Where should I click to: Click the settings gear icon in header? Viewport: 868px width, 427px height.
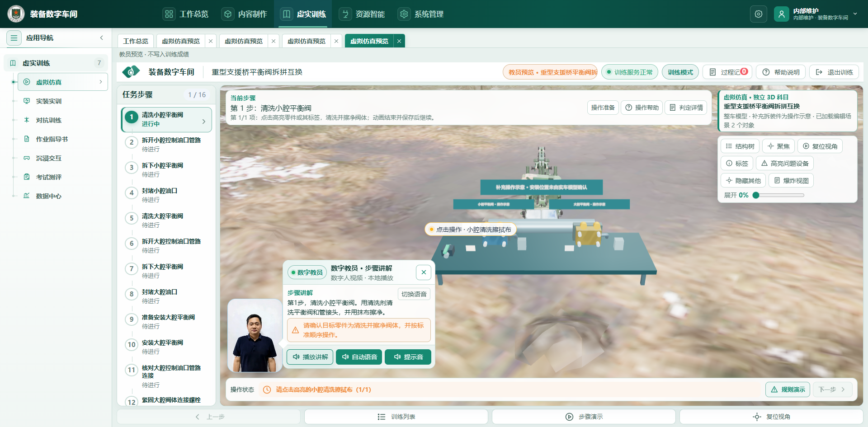(x=759, y=14)
